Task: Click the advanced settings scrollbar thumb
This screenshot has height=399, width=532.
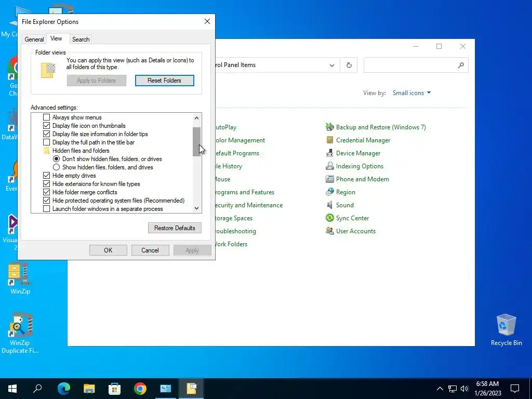Action: (196, 141)
